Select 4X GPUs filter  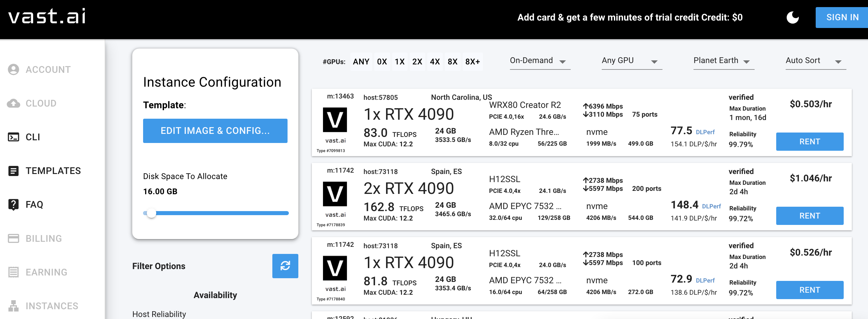click(435, 62)
